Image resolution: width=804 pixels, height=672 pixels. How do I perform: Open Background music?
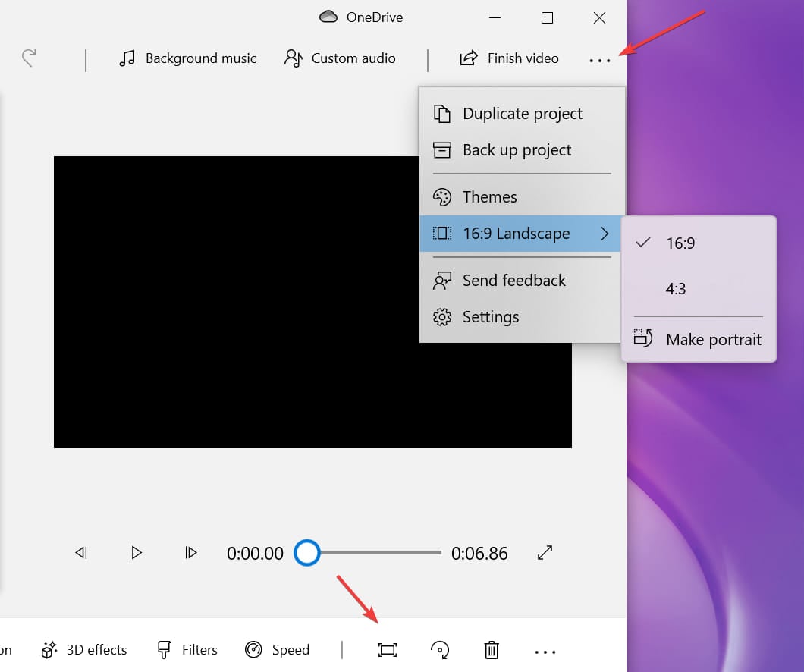187,58
